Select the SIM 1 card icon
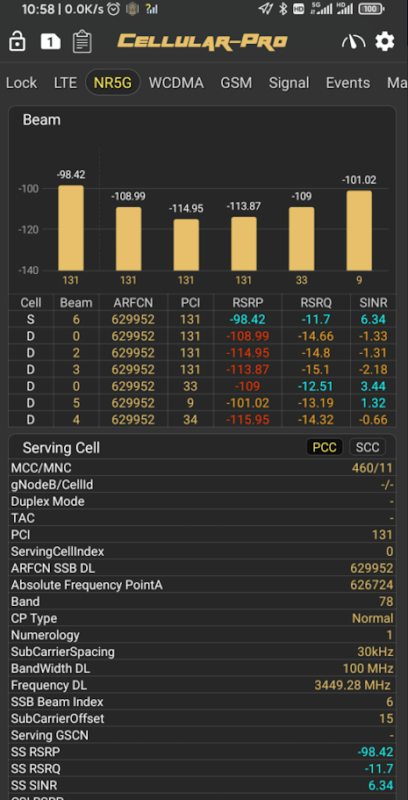Viewport: 408px width, 800px height. (50, 41)
